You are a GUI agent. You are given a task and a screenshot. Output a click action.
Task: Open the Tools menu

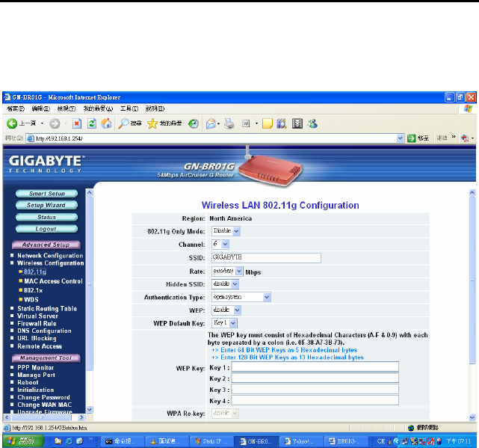point(129,109)
